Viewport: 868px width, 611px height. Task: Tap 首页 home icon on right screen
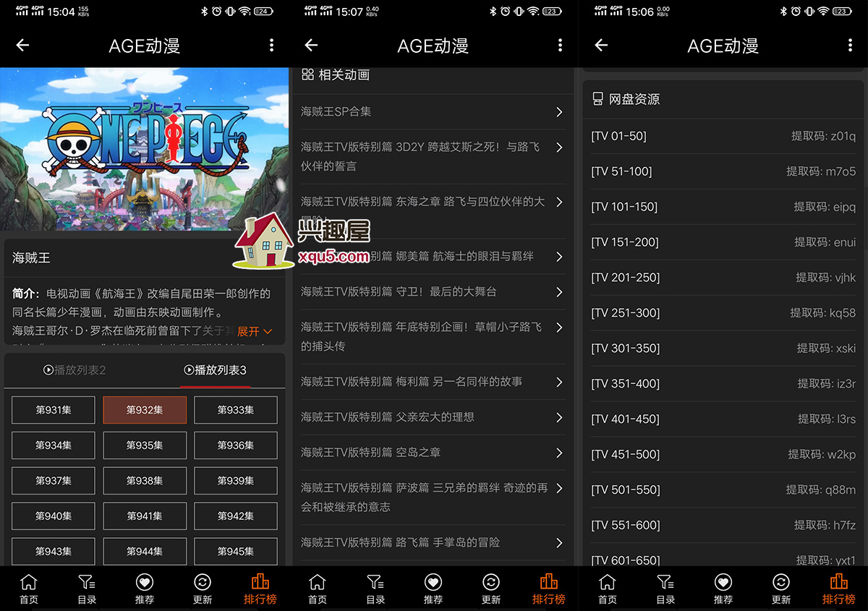coord(608,589)
